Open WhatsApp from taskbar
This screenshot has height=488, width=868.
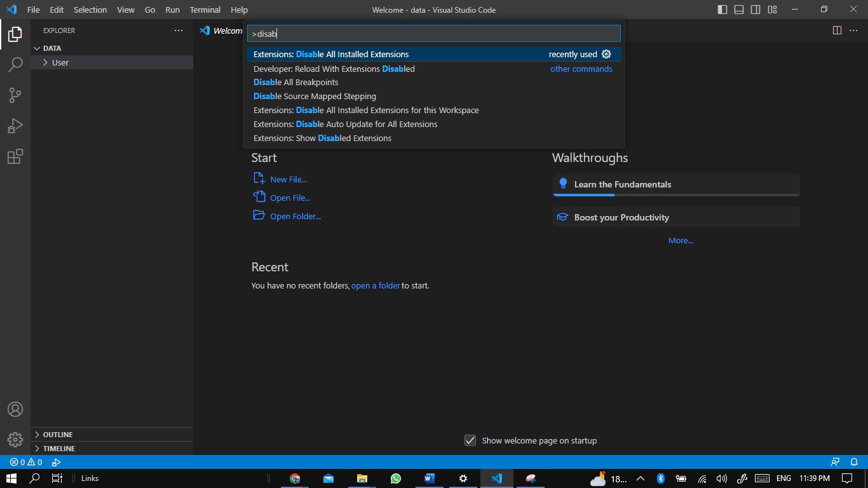pyautogui.click(x=396, y=478)
